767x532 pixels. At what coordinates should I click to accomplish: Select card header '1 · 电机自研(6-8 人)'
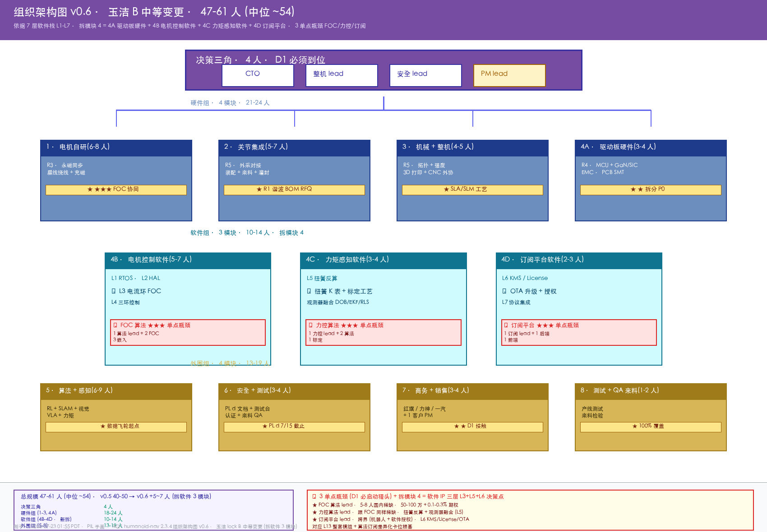tap(116, 147)
